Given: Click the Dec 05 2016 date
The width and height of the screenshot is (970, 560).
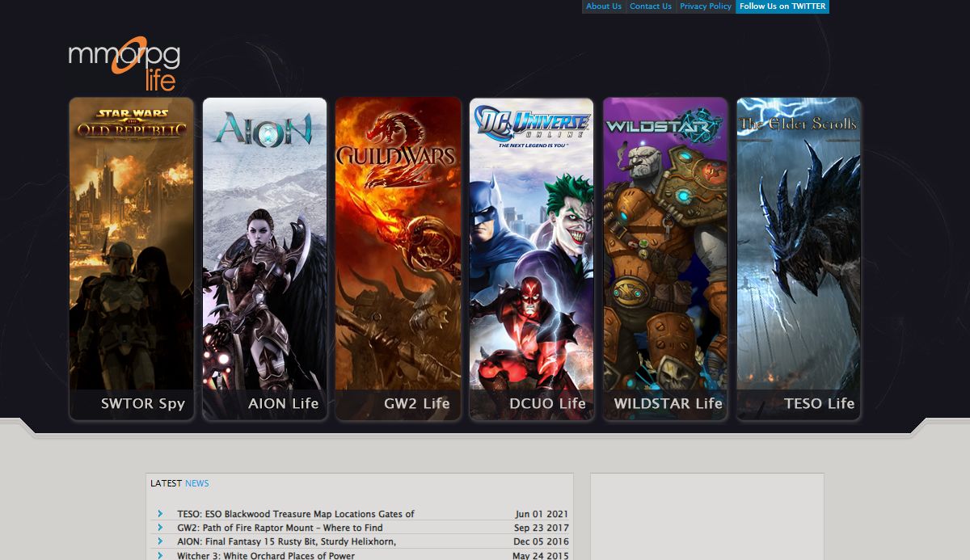Looking at the screenshot, I should coord(541,541).
